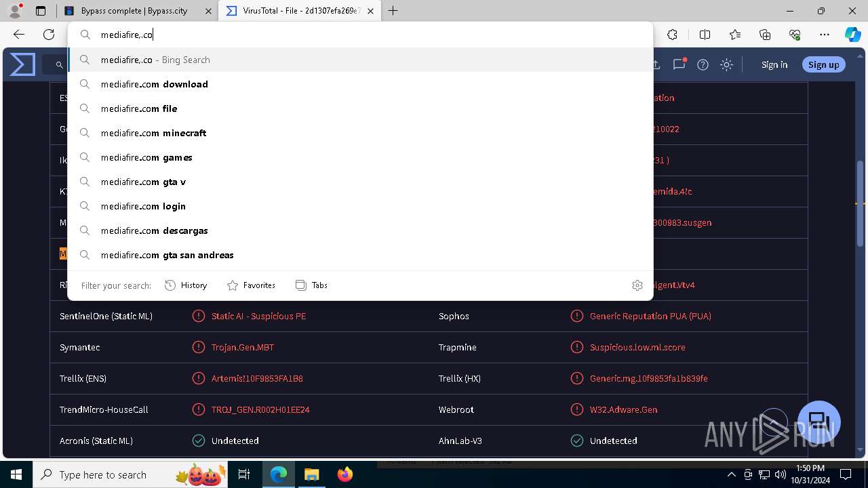Open Windows Start menu
The height and width of the screenshot is (488, 868).
coord(16,474)
